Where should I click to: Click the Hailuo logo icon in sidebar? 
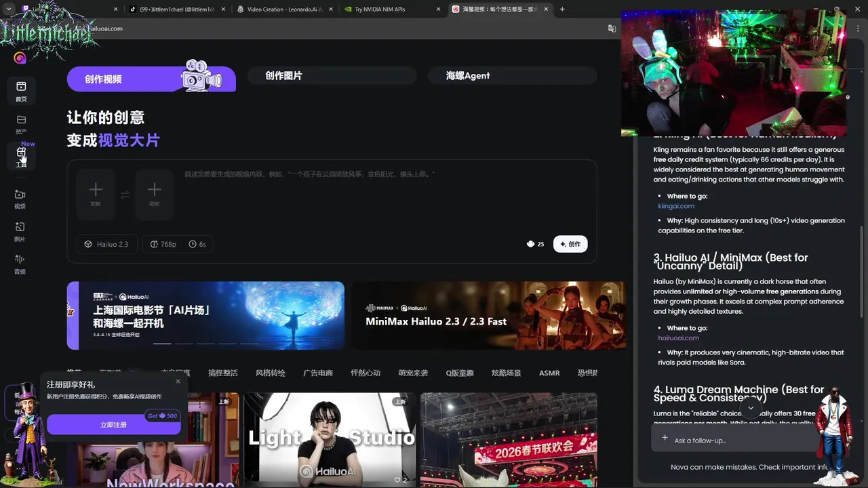click(20, 58)
